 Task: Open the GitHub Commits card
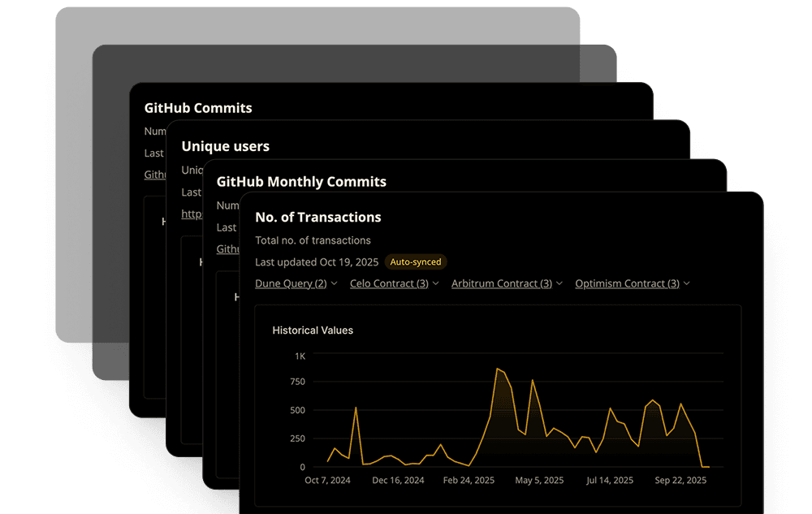click(x=198, y=107)
